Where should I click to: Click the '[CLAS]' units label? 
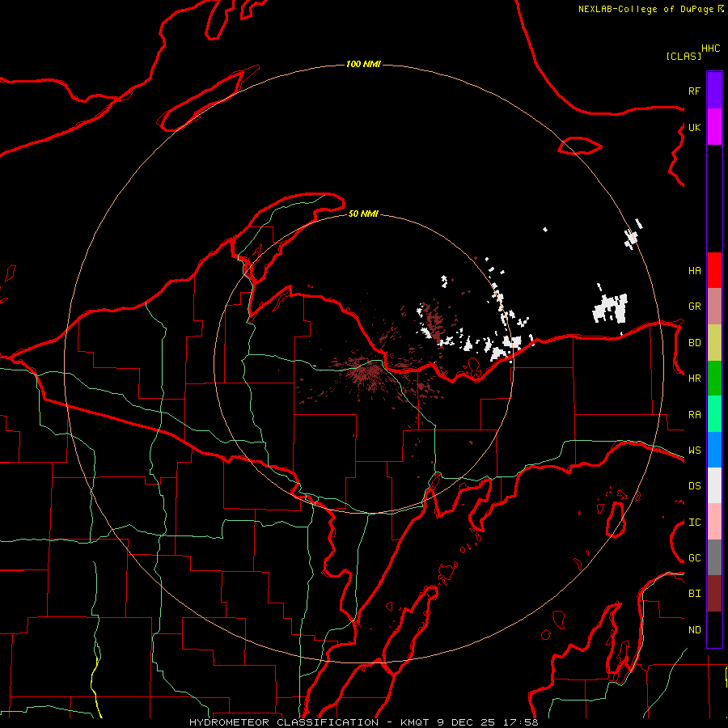click(x=684, y=56)
